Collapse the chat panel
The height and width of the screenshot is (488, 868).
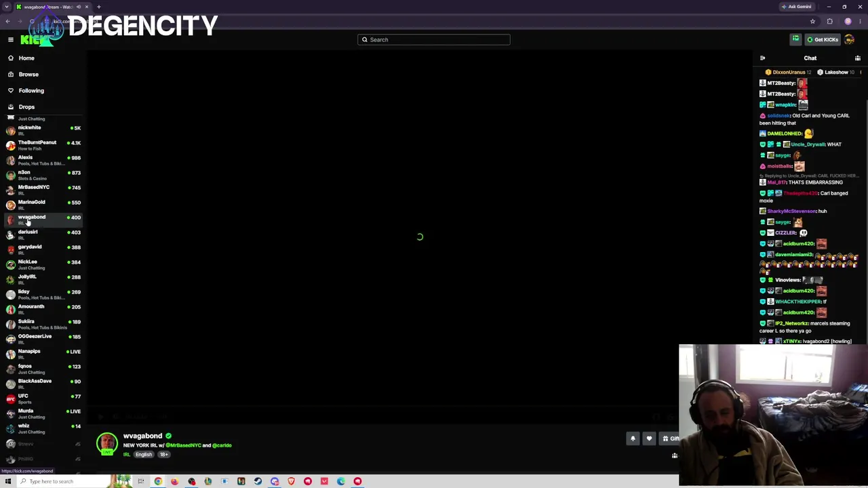pos(762,58)
